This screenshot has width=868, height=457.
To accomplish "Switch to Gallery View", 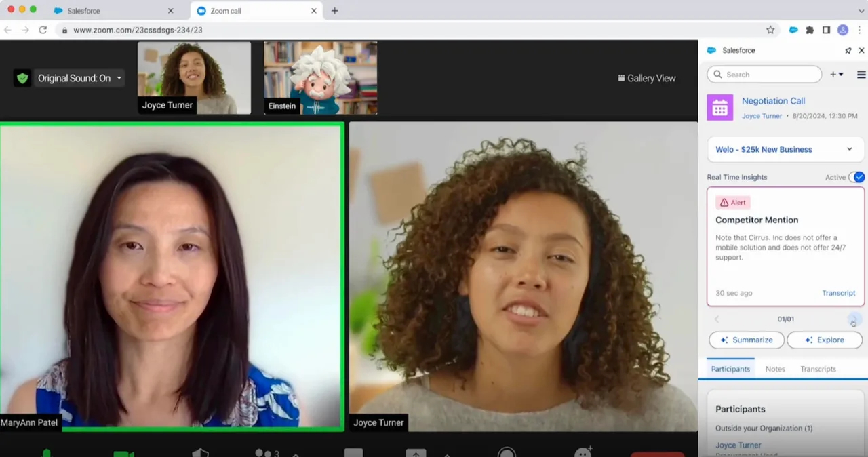I will tap(646, 78).
